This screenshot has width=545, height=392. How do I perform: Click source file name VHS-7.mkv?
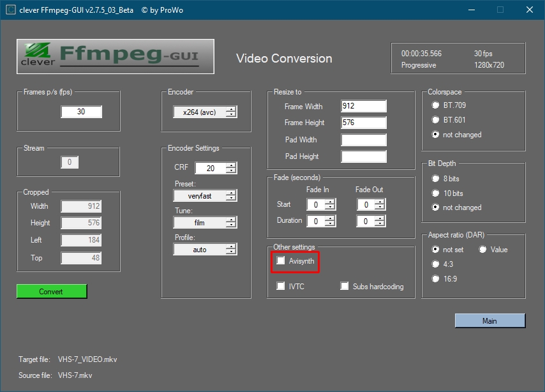tap(75, 375)
